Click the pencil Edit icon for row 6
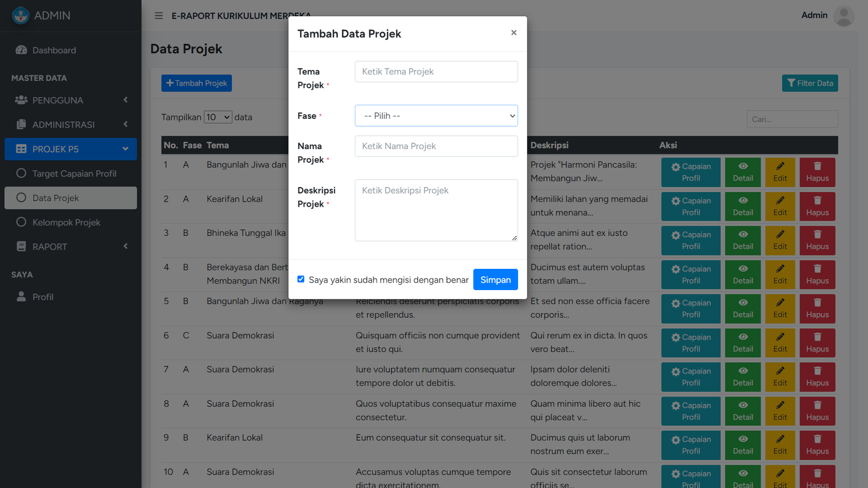 click(780, 337)
